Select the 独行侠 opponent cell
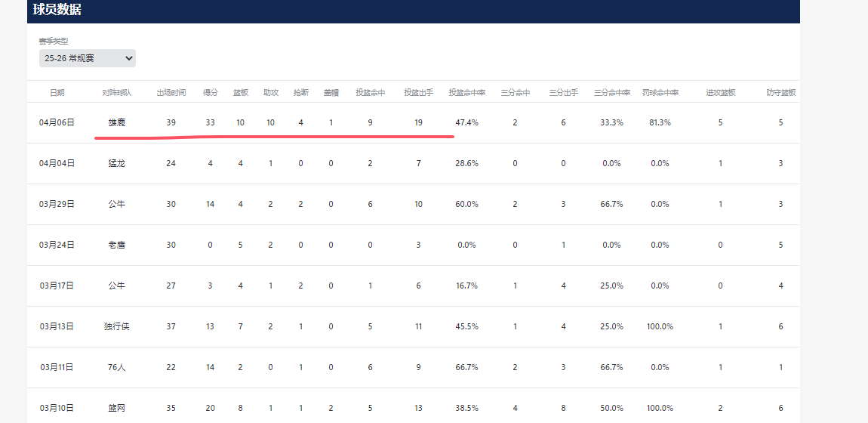This screenshot has width=868, height=423. (x=117, y=326)
